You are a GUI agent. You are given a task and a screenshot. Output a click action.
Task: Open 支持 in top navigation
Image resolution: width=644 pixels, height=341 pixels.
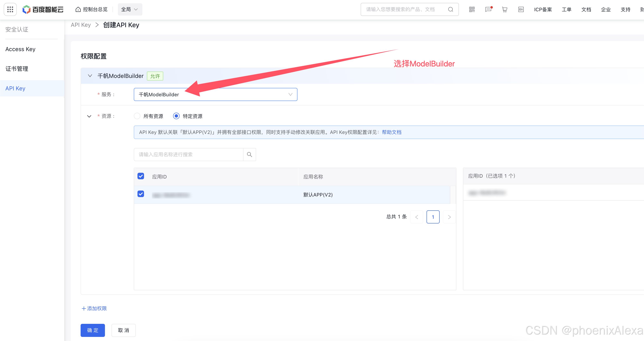coord(625,9)
